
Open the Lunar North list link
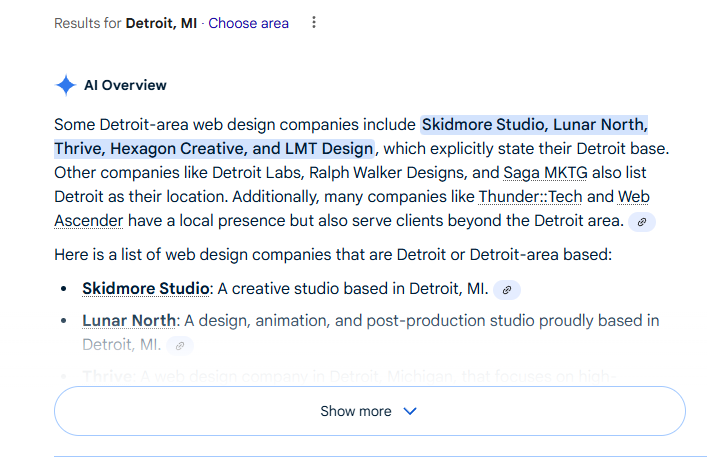pos(129,321)
